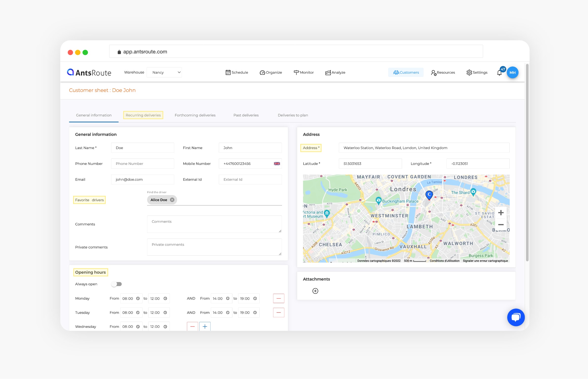Viewport: 588px width, 379px height.
Task: Enable the Recurring deliveries tab highlight
Action: [x=143, y=115]
